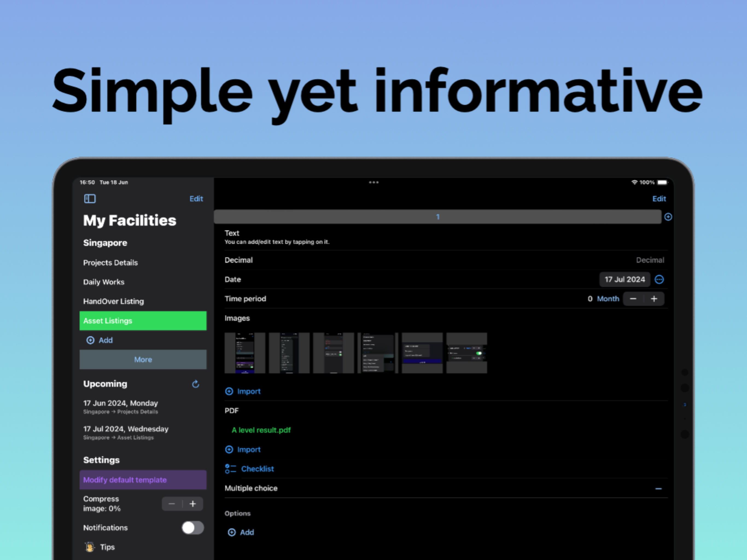Import images using the Images Import button
747x560 pixels.
(x=243, y=391)
